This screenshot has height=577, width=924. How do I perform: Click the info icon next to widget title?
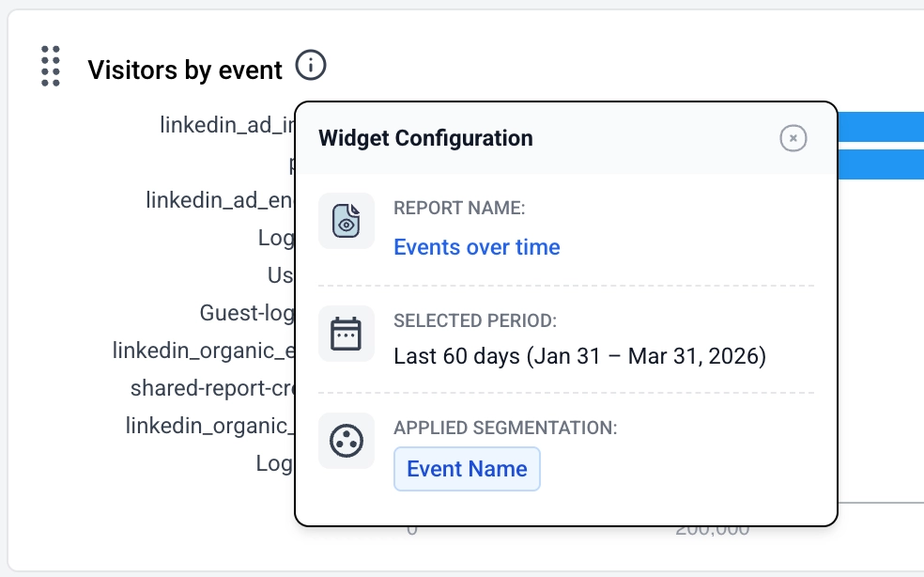(311, 66)
